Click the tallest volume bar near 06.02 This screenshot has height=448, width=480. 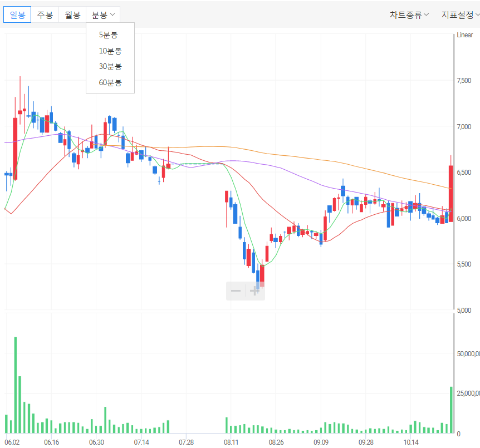point(16,385)
